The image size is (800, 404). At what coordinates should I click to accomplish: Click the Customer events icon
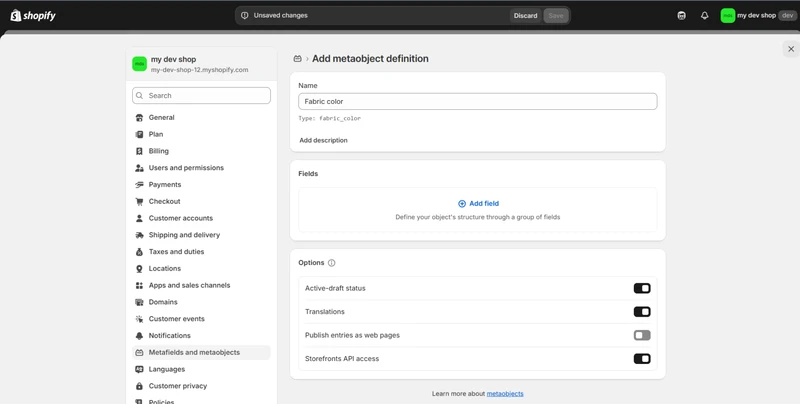point(139,319)
